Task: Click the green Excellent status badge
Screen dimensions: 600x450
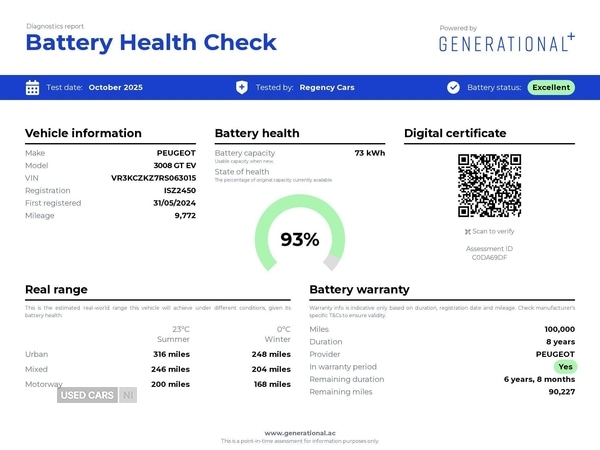Action: tap(551, 87)
